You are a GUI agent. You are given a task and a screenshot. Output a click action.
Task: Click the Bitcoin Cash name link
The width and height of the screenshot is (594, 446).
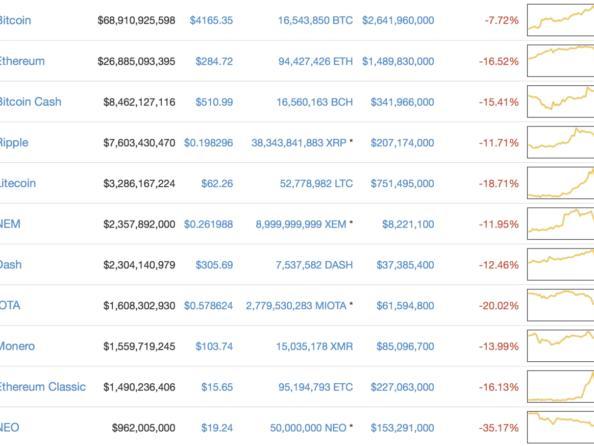30,102
